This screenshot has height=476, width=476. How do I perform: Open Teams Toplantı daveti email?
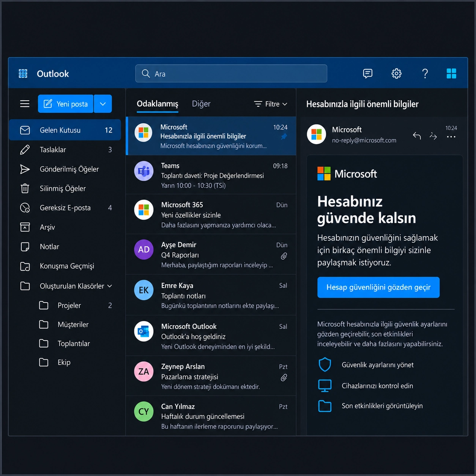tap(211, 175)
